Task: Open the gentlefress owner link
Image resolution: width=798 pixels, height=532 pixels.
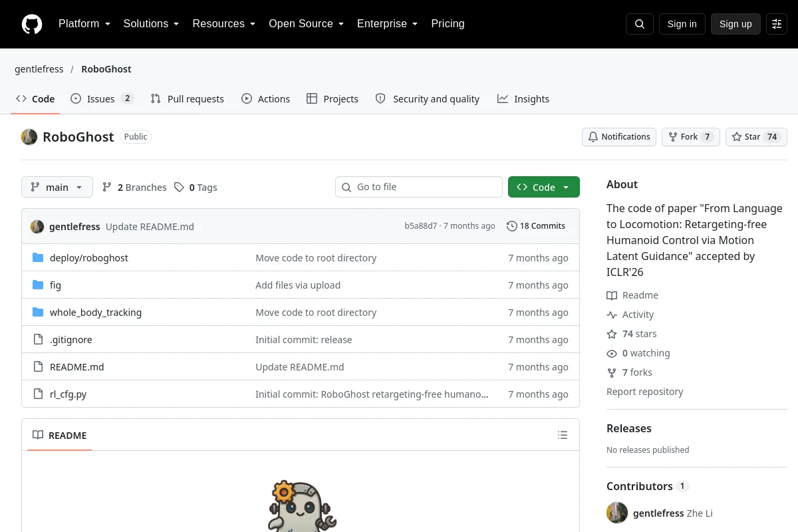Action: (39, 69)
